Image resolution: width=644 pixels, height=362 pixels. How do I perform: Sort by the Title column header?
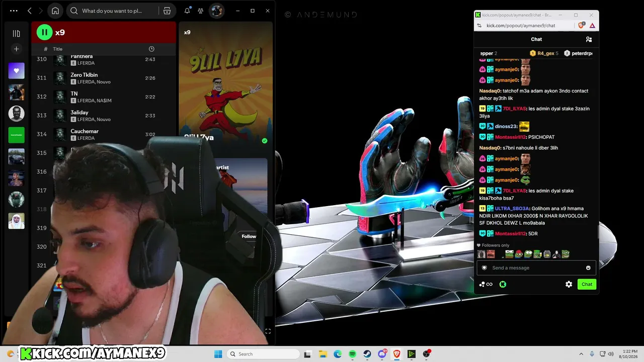58,49
